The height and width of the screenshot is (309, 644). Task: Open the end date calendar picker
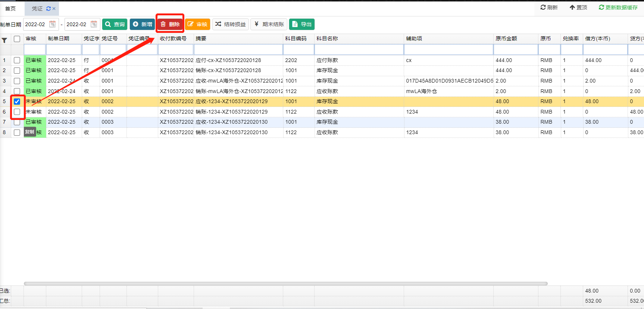point(94,24)
